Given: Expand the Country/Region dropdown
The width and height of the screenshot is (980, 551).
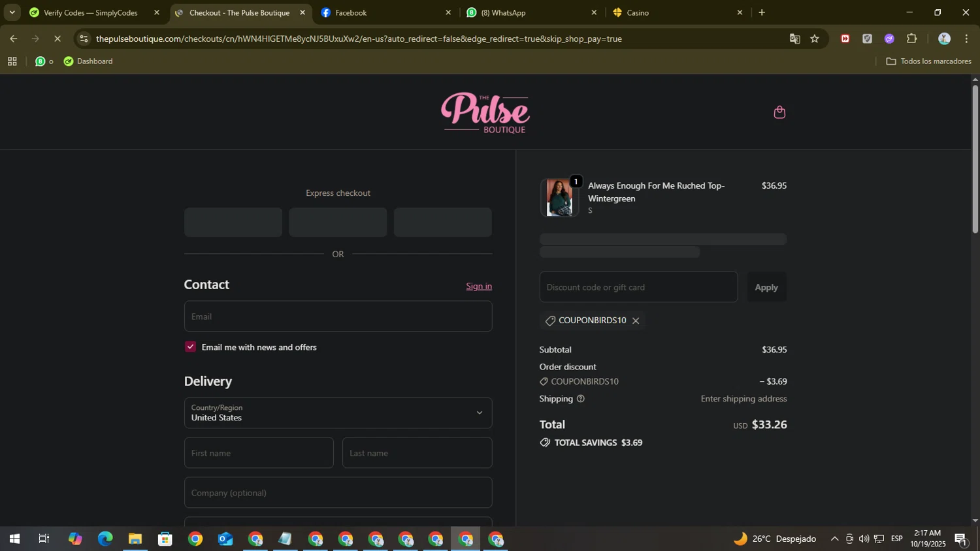Looking at the screenshot, I should tap(338, 413).
